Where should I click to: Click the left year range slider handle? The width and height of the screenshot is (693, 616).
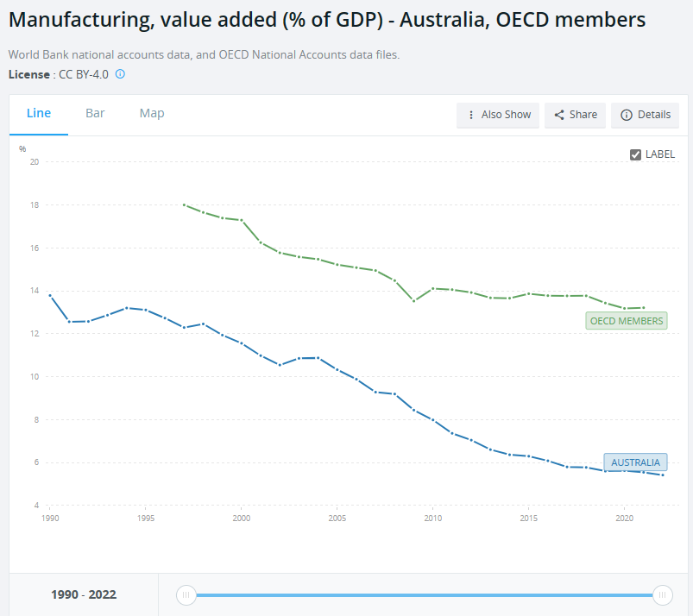[186, 594]
